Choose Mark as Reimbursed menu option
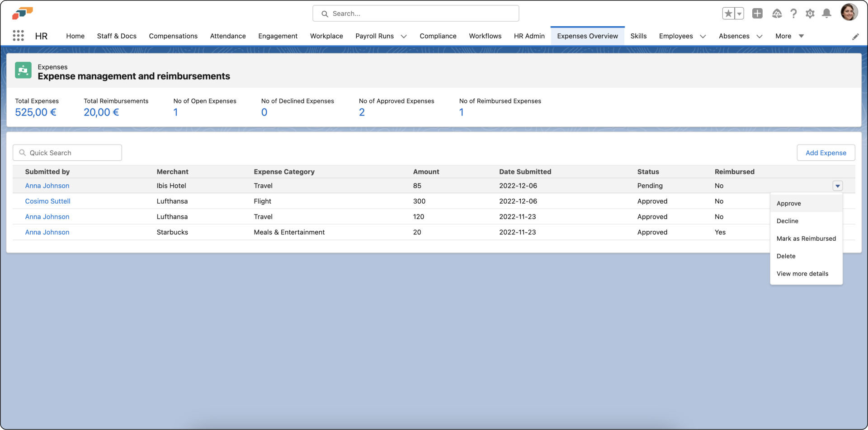This screenshot has width=868, height=430. (806, 238)
